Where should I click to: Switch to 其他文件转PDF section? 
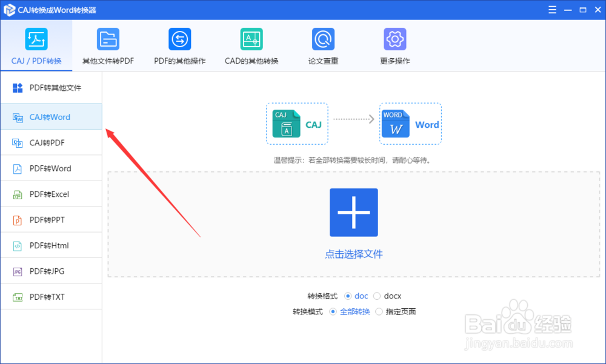click(108, 45)
